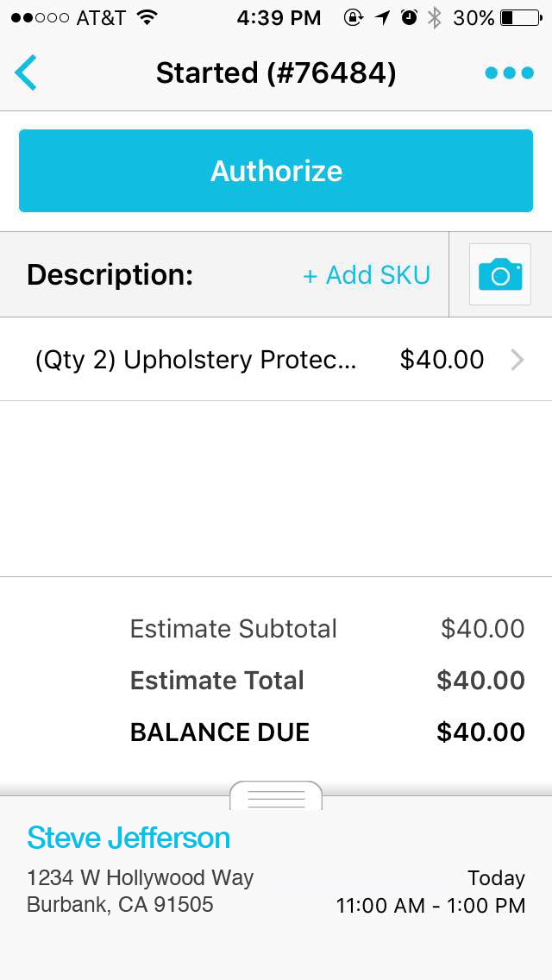This screenshot has height=980, width=552.
Task: Tap the rotation lock status icon
Action: click(x=353, y=17)
